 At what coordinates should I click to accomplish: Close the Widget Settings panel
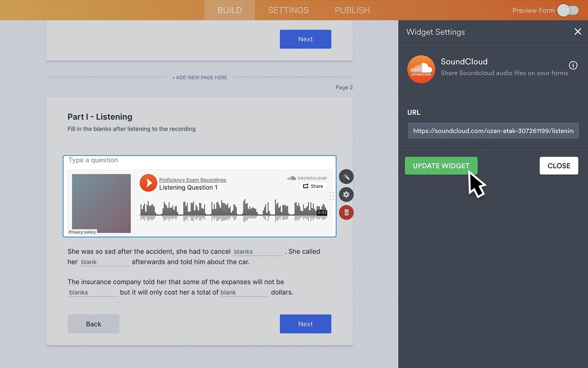[x=577, y=31]
